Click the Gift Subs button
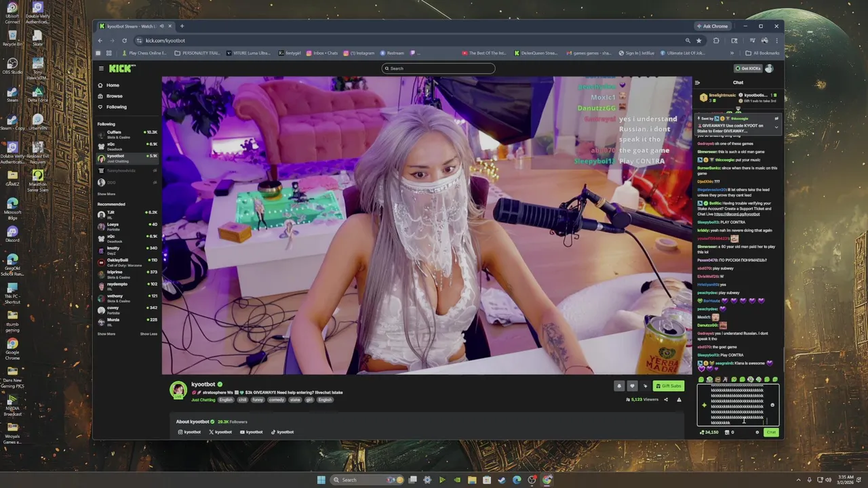The image size is (868, 488). coord(668,386)
